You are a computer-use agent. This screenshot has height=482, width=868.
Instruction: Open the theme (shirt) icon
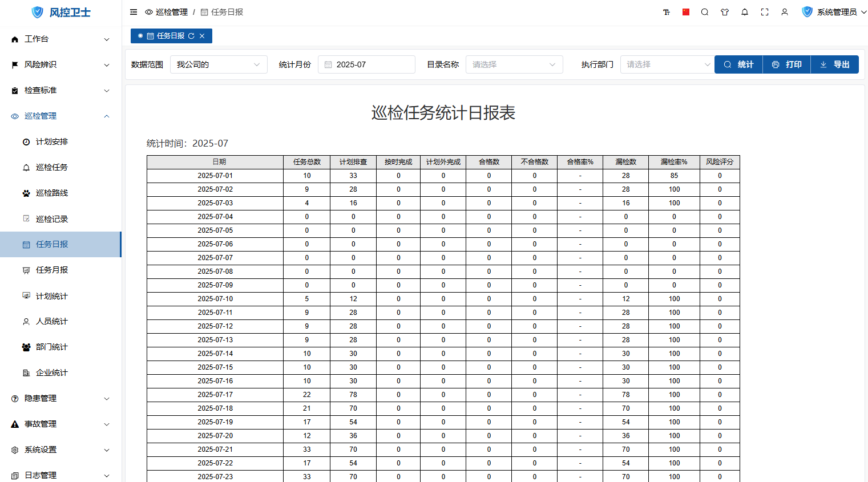tap(725, 12)
